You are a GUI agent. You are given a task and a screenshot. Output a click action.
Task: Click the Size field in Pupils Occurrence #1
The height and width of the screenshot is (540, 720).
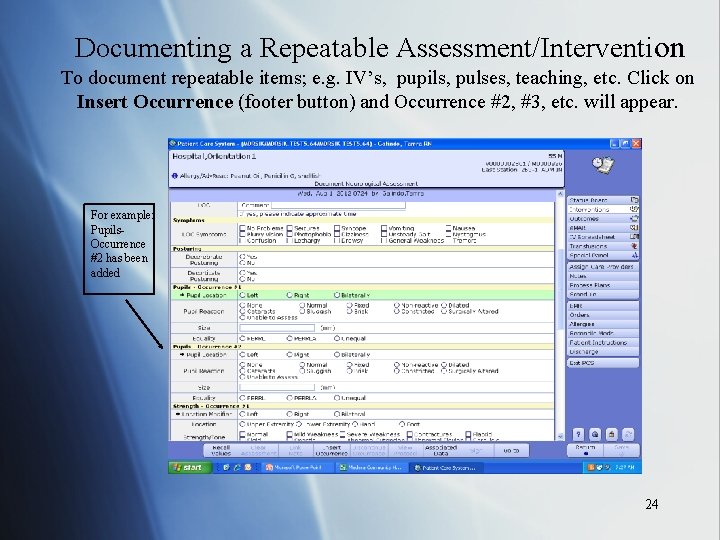tap(277, 328)
